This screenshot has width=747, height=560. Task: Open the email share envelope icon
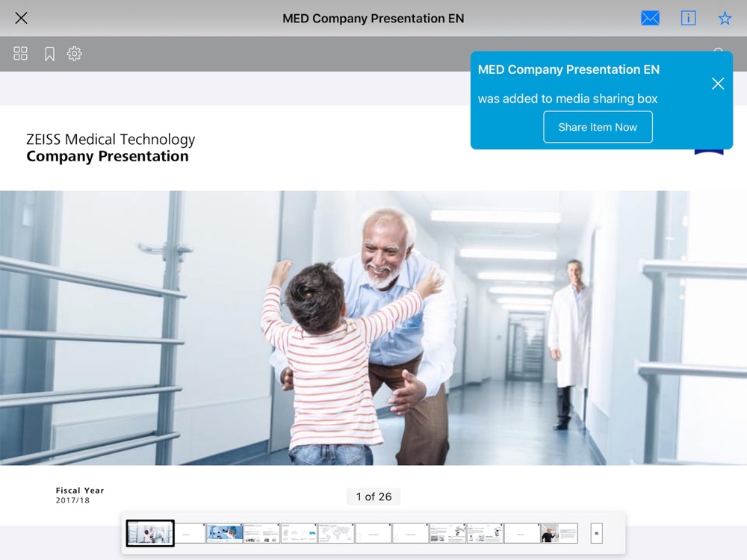click(650, 18)
